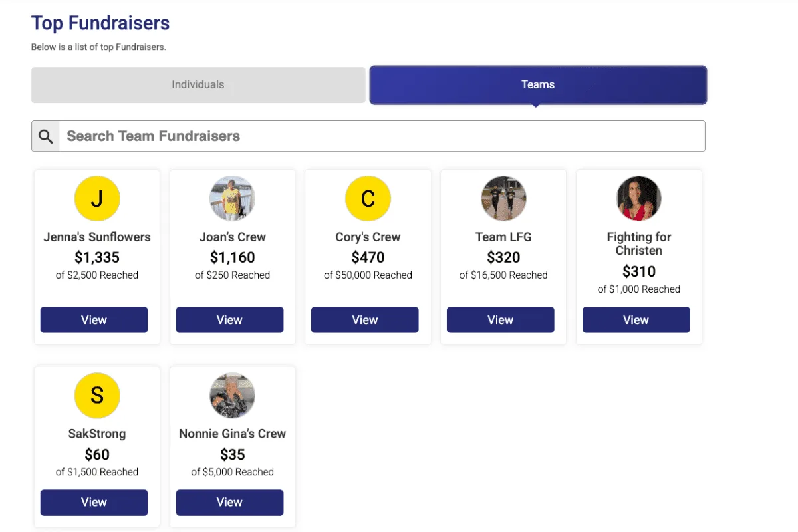Open the Team Fundraisers search field
Screen dimensions: 798x532
pyautogui.click(x=266, y=136)
